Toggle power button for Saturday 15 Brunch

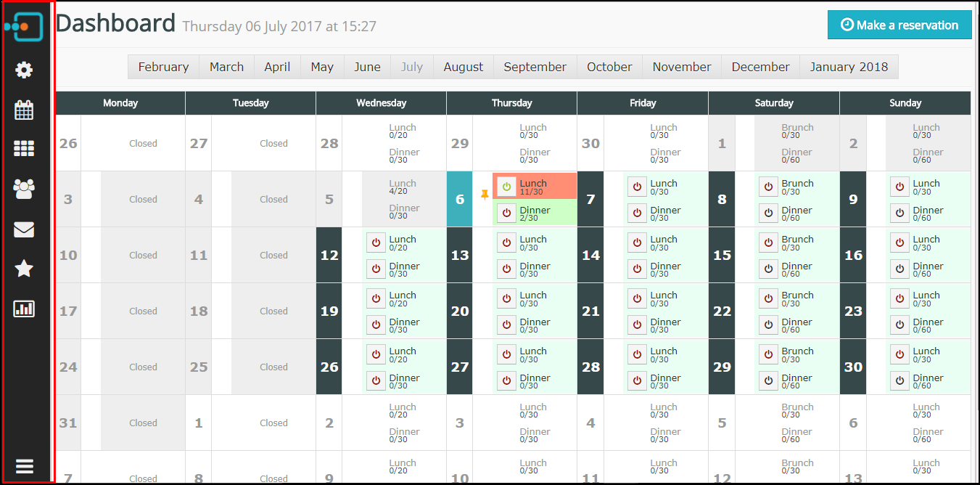click(x=769, y=242)
